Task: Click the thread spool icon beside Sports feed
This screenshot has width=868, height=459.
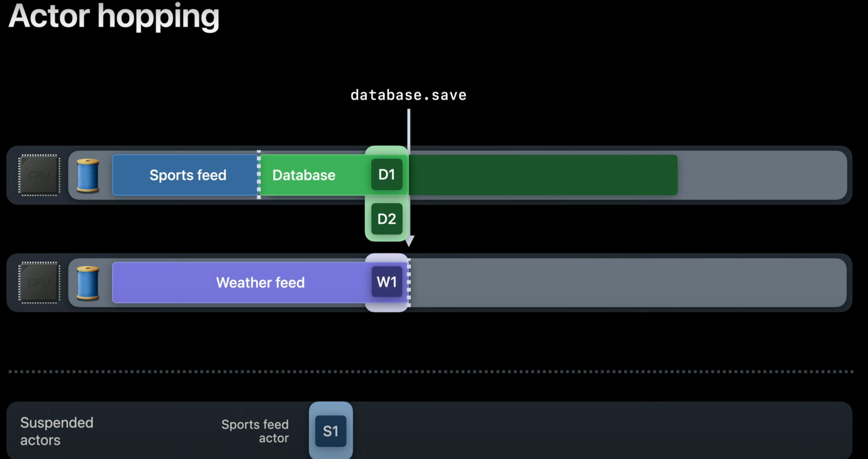Action: tap(88, 176)
